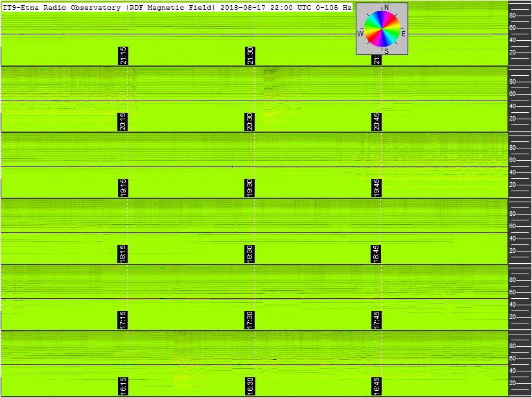Click the E label on compass
This screenshot has height=398, width=532.
point(404,34)
